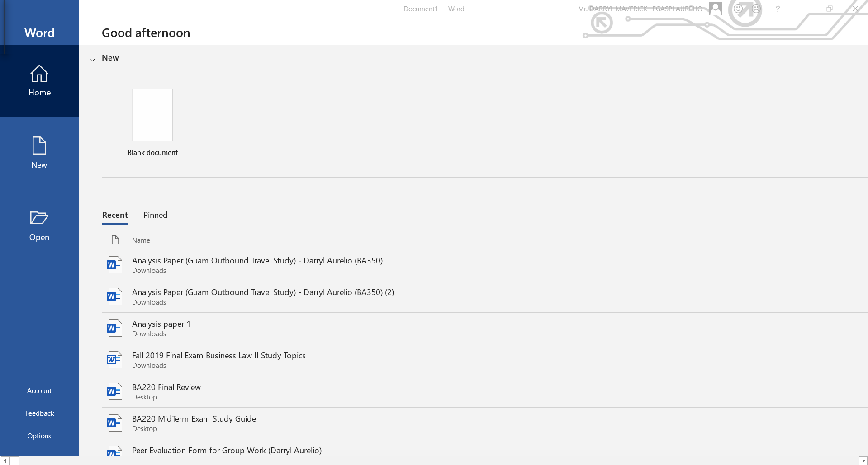Switch to the Recent tab
Viewport: 868px width, 465px height.
(115, 215)
